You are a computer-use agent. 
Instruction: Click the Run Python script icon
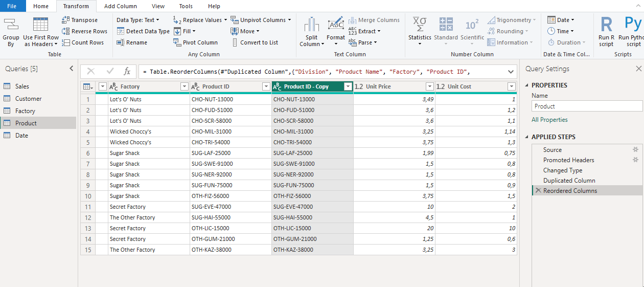pyautogui.click(x=633, y=25)
